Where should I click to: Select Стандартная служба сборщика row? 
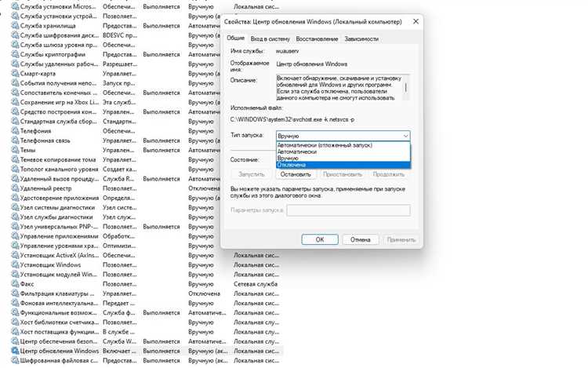116,122
